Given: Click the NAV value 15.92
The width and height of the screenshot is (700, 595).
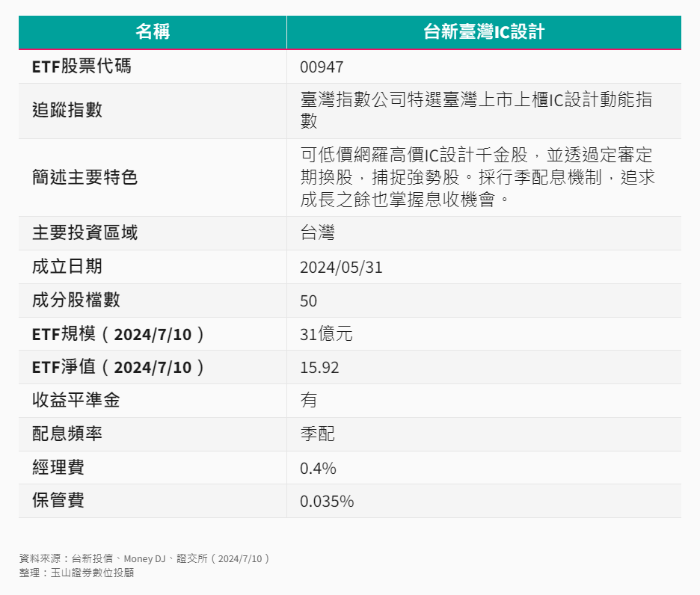Looking at the screenshot, I should tap(319, 368).
